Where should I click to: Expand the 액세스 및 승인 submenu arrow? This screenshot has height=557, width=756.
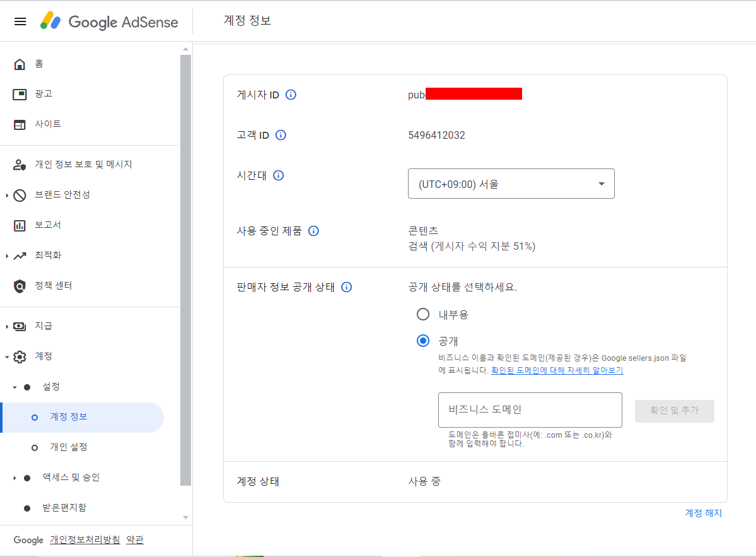point(15,478)
